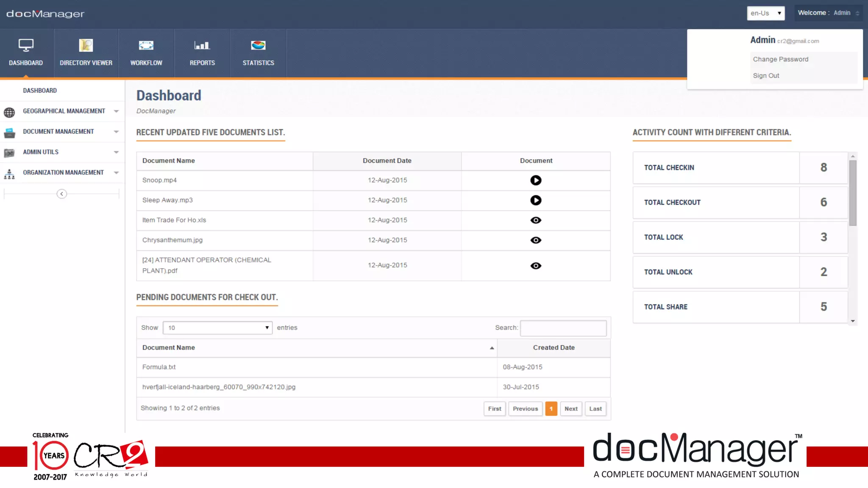View Item Trade For Ho.xls via eye icon

tap(536, 220)
